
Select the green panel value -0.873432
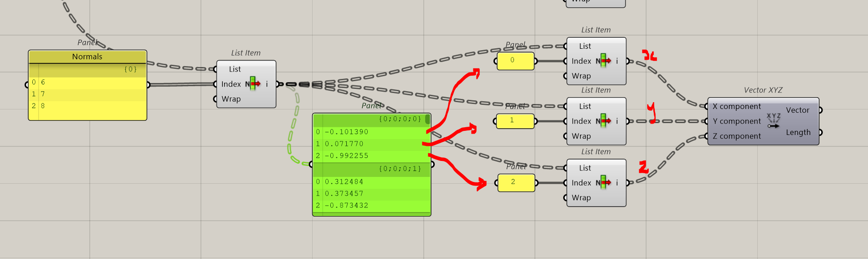point(346,205)
